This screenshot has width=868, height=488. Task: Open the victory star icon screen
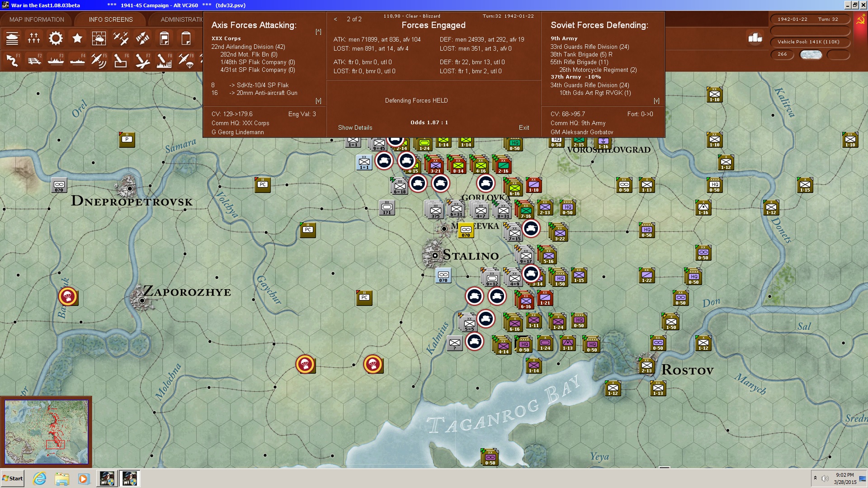[x=77, y=38]
